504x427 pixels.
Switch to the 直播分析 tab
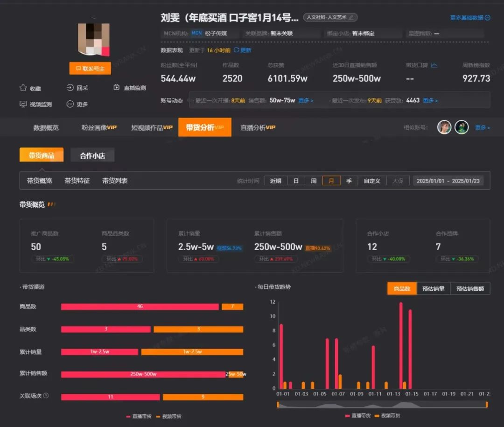point(258,127)
